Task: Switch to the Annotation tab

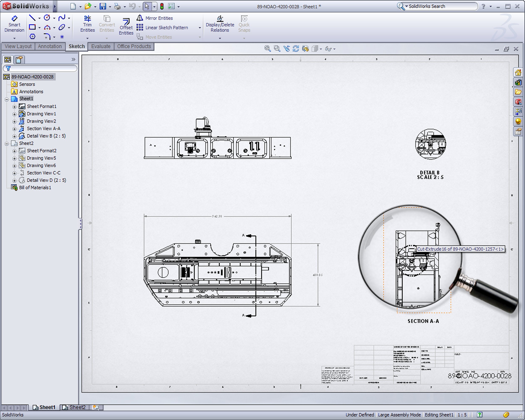Action: pyautogui.click(x=50, y=46)
